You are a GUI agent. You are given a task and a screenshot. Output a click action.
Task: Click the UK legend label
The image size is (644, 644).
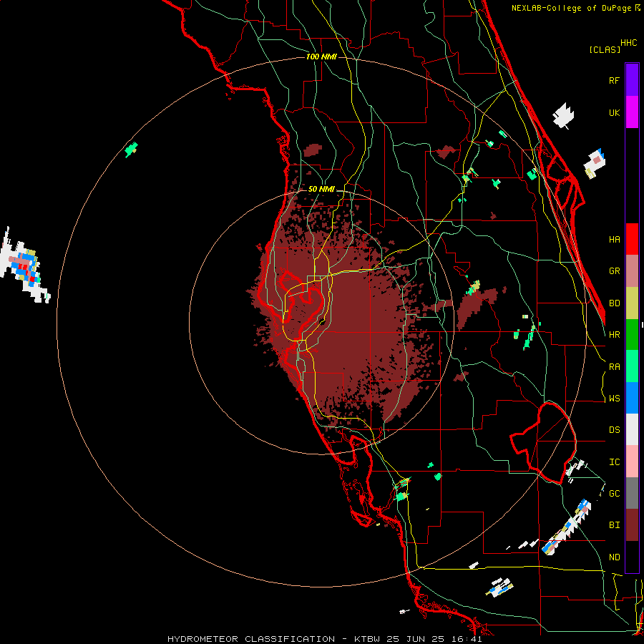pyautogui.click(x=614, y=113)
